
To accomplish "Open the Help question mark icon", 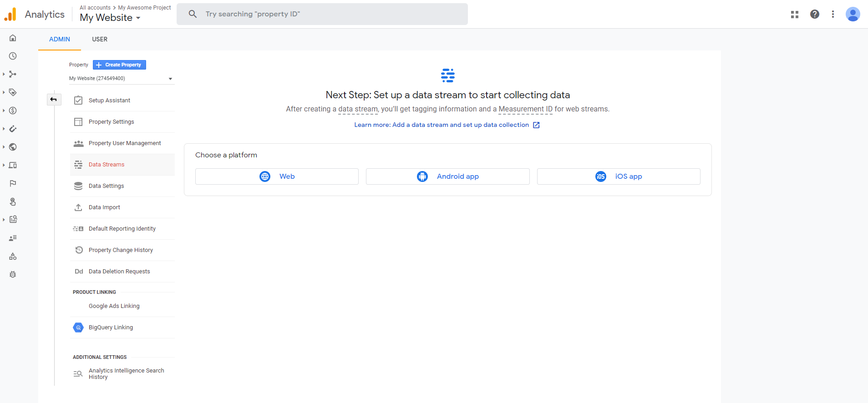I will click(x=815, y=14).
